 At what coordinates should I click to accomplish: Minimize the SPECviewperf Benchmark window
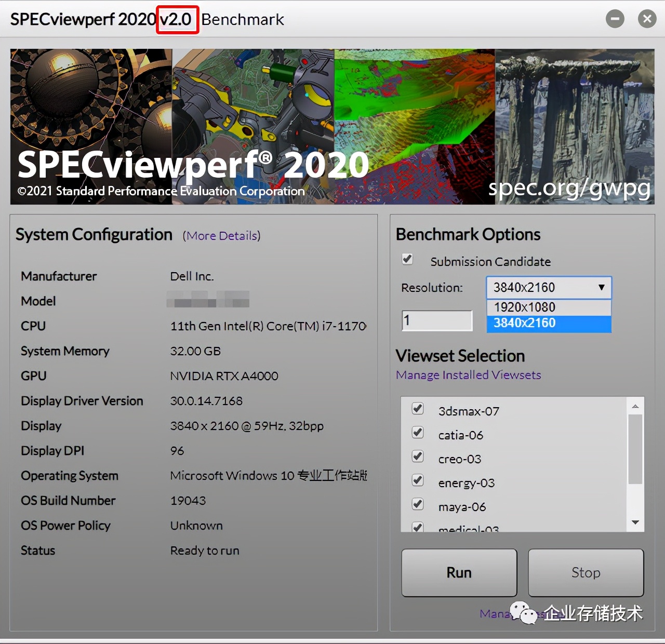pos(615,19)
